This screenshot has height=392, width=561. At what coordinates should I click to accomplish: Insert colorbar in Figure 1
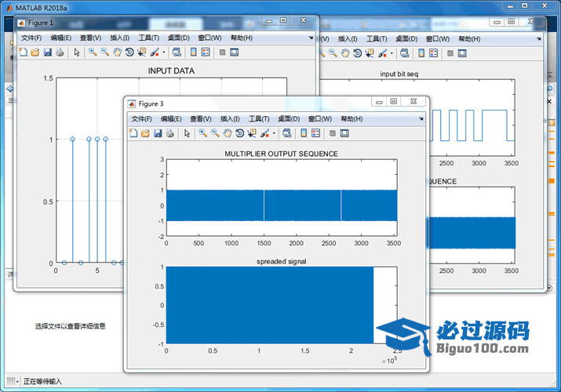click(x=193, y=53)
